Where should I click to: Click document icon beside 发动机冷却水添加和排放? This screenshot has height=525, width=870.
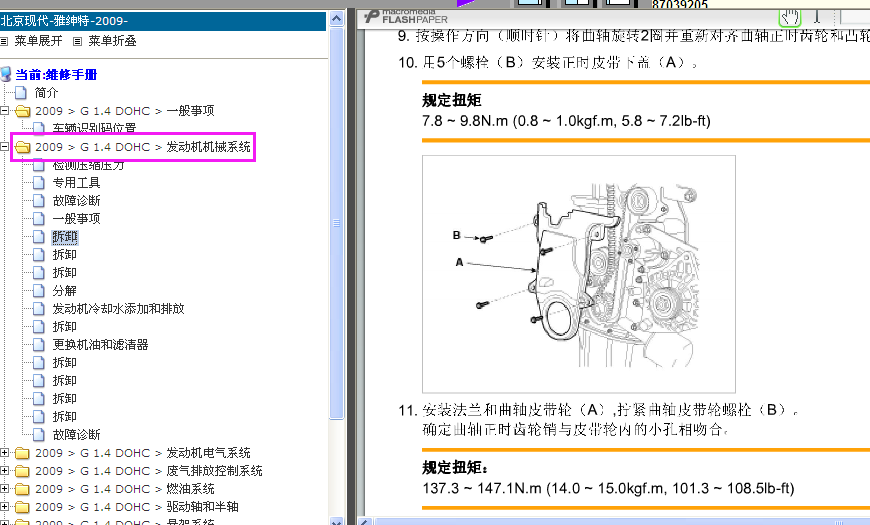(x=38, y=309)
